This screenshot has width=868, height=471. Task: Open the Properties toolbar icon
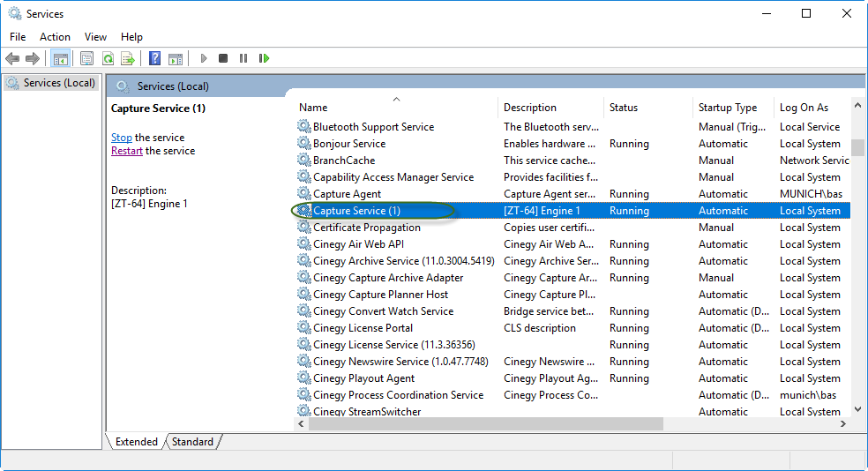[86, 58]
